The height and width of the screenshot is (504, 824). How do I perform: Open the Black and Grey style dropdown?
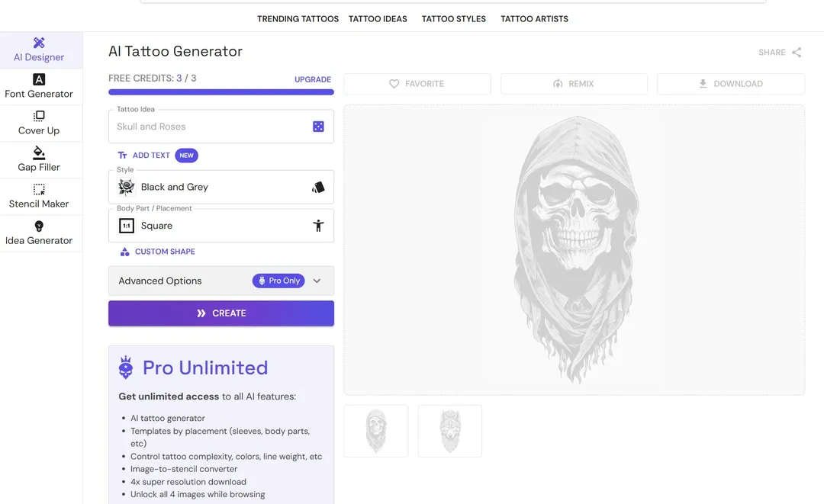click(221, 187)
